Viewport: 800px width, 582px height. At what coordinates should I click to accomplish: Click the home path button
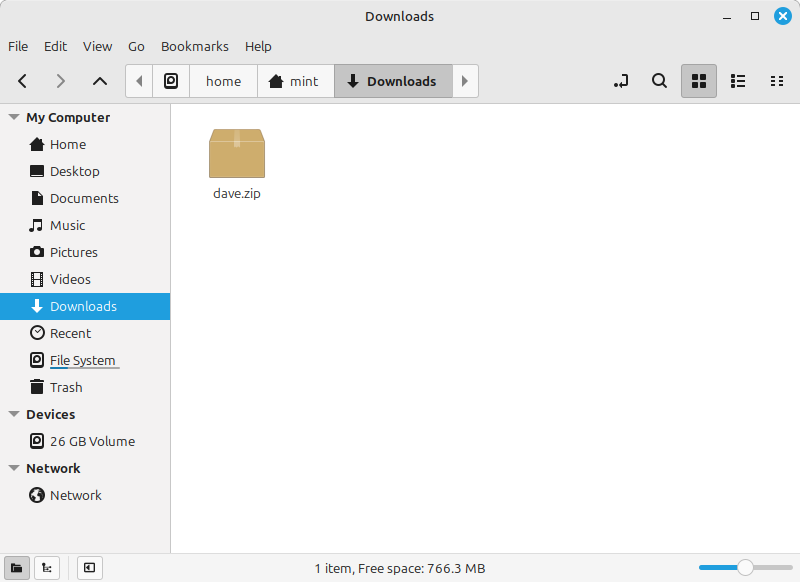223,81
